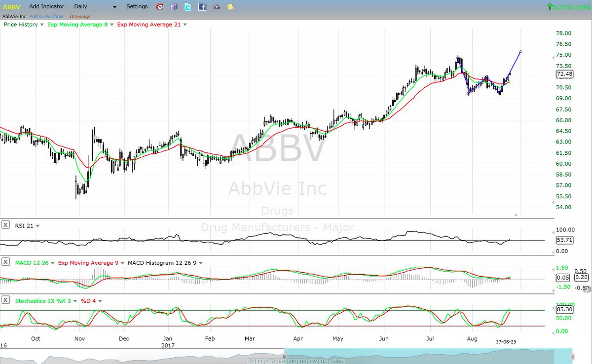This screenshot has width=592, height=364.
Task: Open the price alert alarm clock icon
Action: [x=160, y=7]
